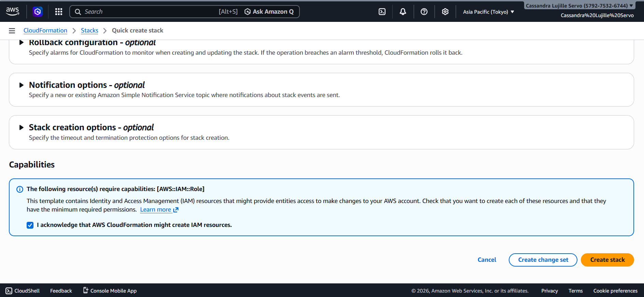Open the Terms footer link

tap(575, 291)
